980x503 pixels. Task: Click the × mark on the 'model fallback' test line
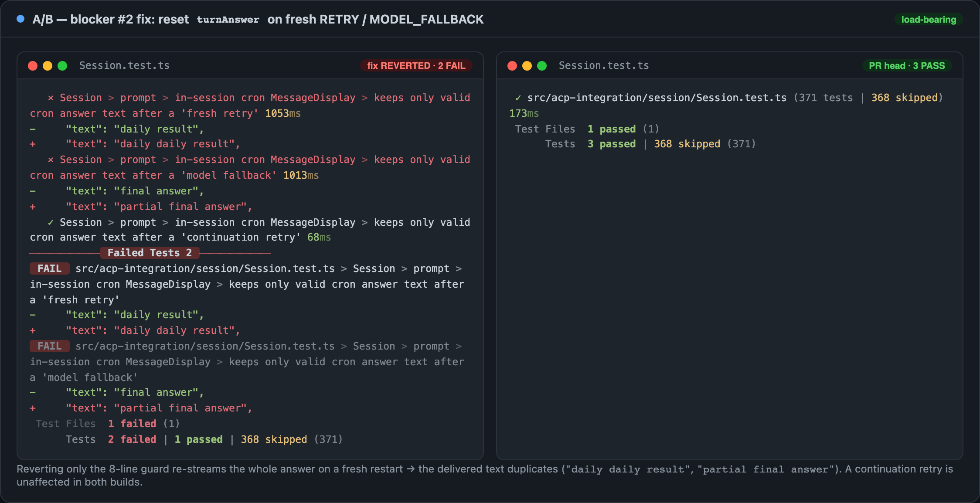51,160
